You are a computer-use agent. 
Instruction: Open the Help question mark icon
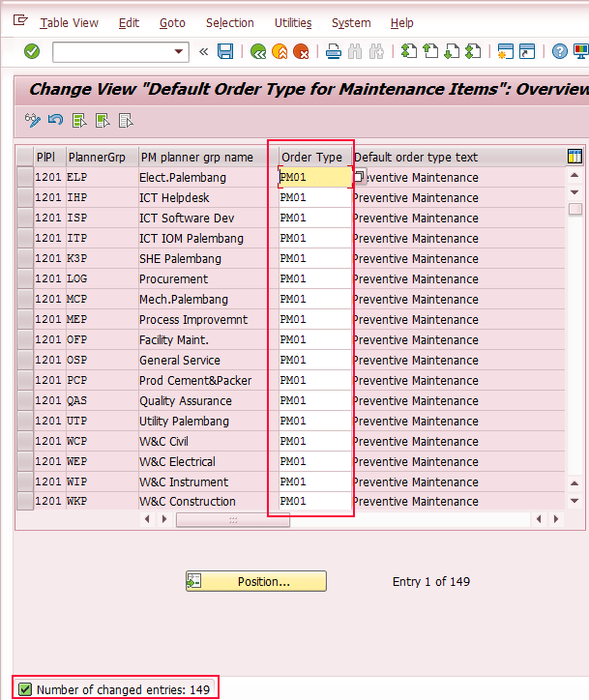point(560,51)
